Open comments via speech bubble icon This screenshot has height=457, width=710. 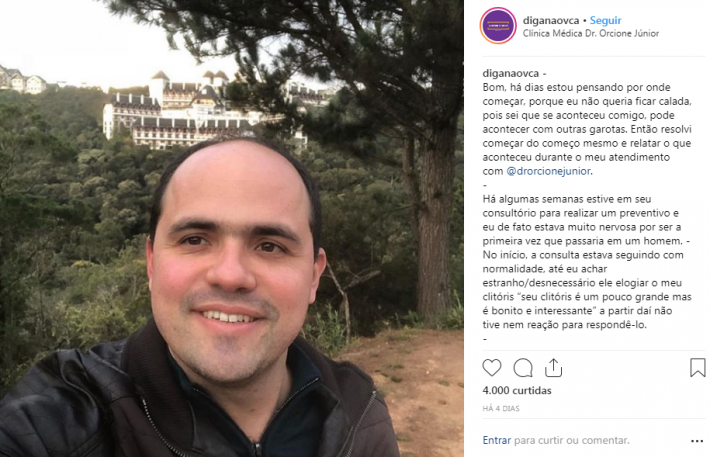[523, 368]
